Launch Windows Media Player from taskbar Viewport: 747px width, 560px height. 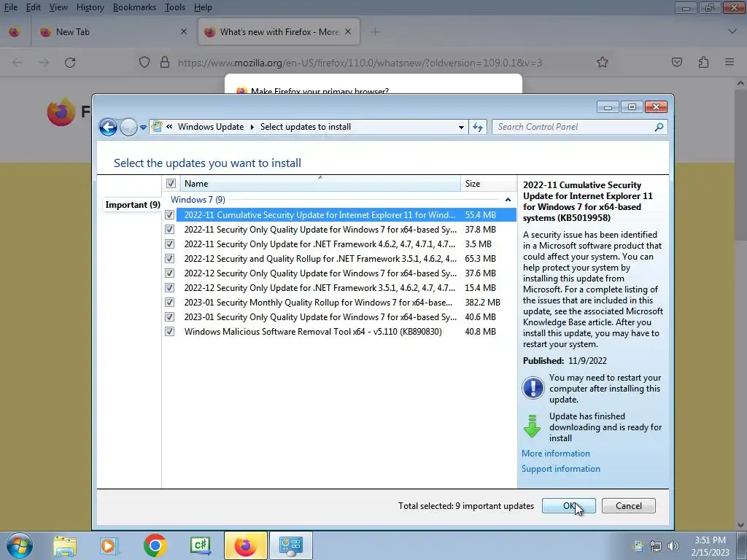point(108,546)
